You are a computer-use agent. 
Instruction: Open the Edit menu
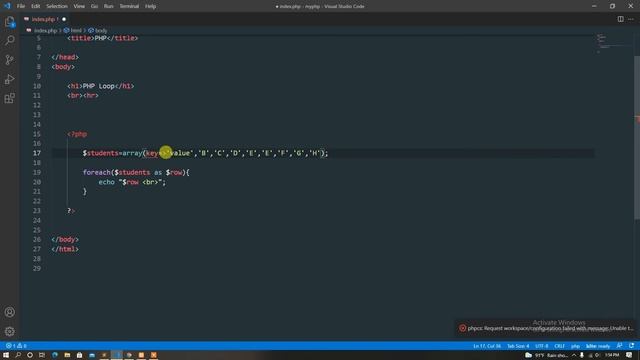(x=36, y=6)
